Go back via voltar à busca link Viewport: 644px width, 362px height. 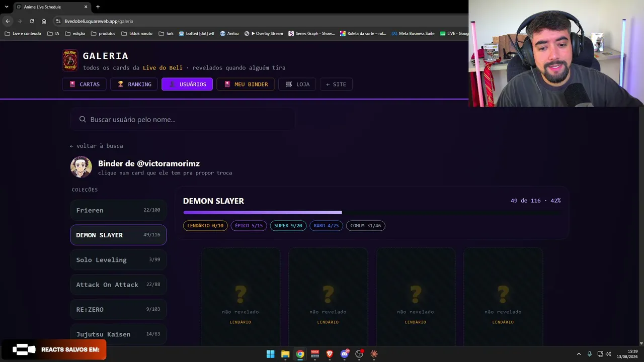click(x=96, y=146)
